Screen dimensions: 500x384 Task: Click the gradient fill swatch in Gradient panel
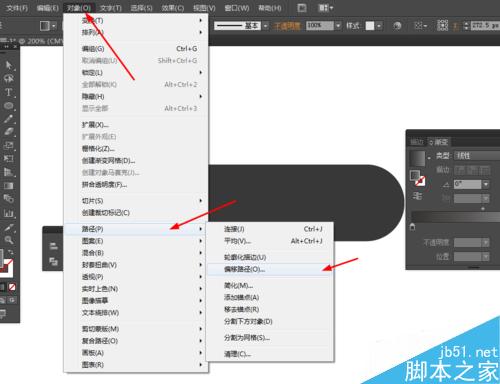[x=417, y=158]
